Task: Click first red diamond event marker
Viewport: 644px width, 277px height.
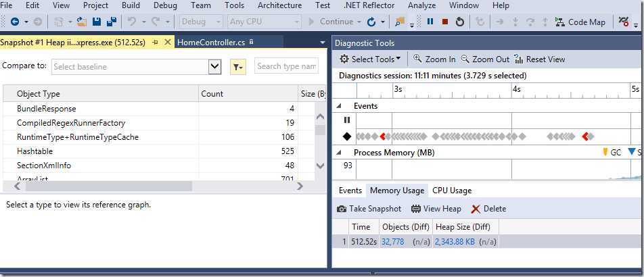Action: (383, 136)
